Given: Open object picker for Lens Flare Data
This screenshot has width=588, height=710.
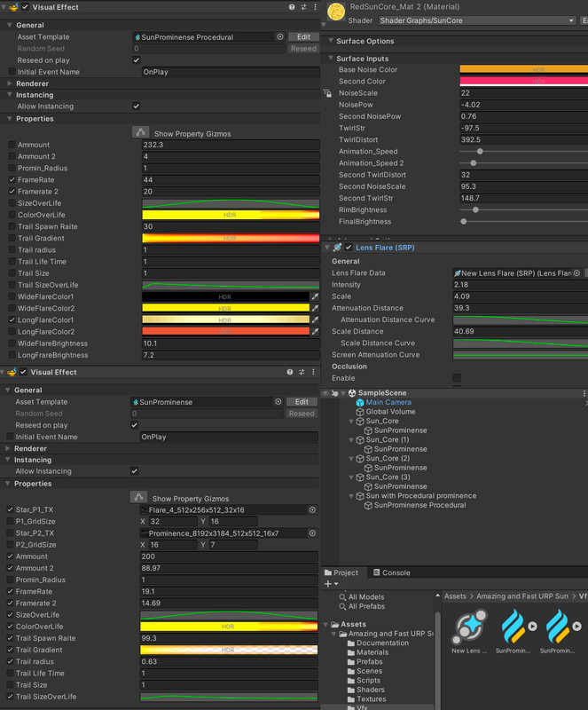Looking at the screenshot, I should [x=576, y=273].
